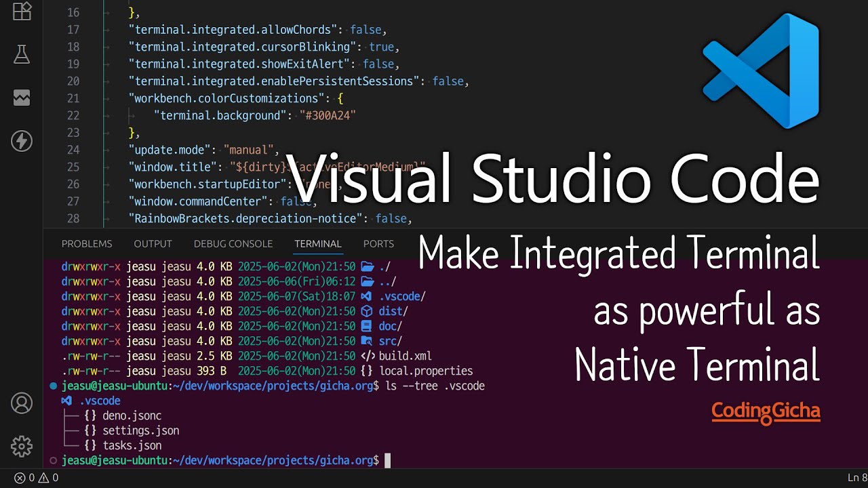
Task: Click VS Code icon beside .vscode tree root
Action: (67, 401)
